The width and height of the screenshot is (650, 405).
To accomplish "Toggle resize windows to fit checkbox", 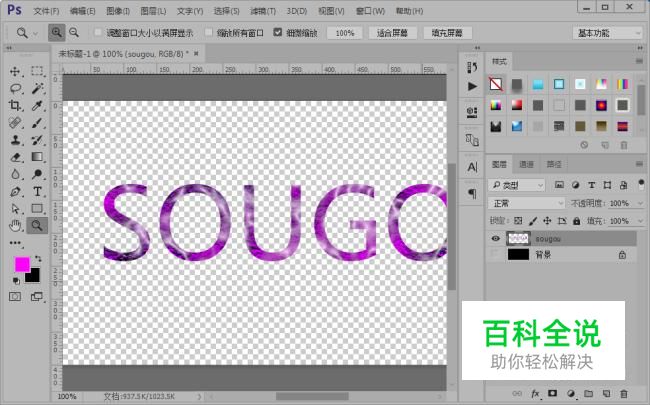I will [98, 32].
